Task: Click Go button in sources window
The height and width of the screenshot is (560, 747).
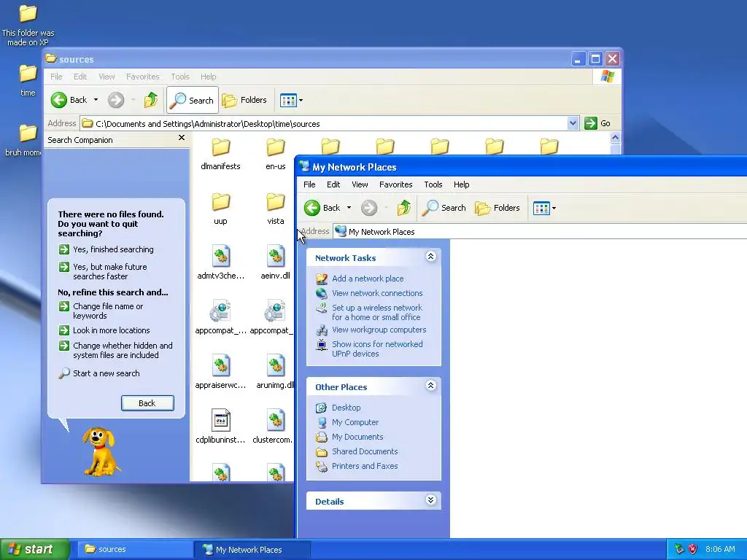Action: (597, 123)
